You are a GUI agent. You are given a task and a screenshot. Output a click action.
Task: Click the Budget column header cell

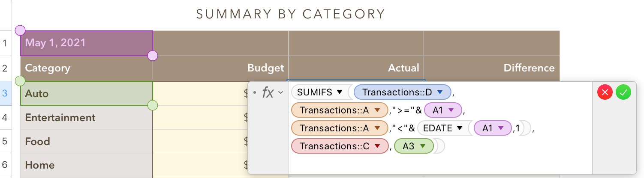[220, 68]
